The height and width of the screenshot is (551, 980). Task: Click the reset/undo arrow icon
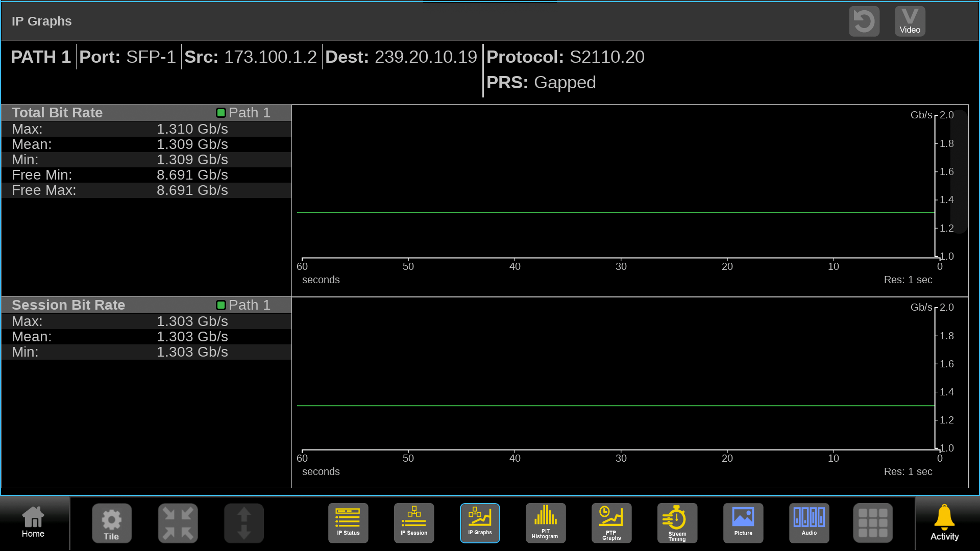click(x=864, y=21)
